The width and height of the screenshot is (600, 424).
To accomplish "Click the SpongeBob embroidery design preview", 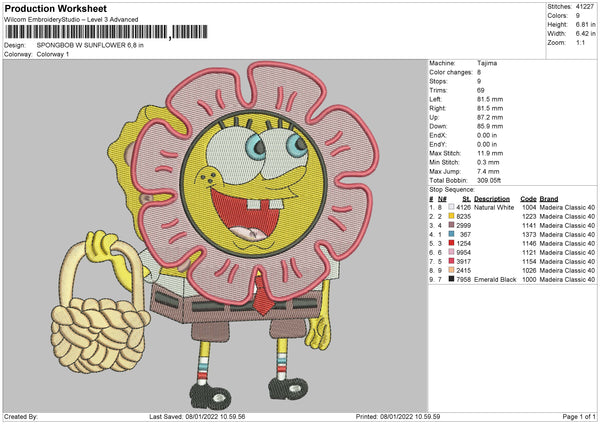I will [215, 236].
